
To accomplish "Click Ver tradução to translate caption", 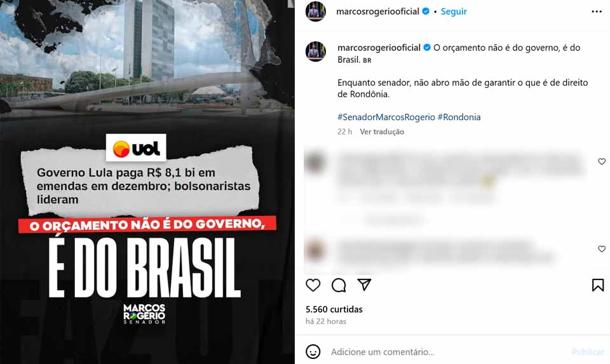I will tap(382, 132).
